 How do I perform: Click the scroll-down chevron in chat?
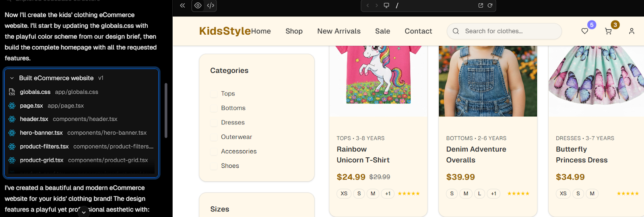[x=83, y=212]
